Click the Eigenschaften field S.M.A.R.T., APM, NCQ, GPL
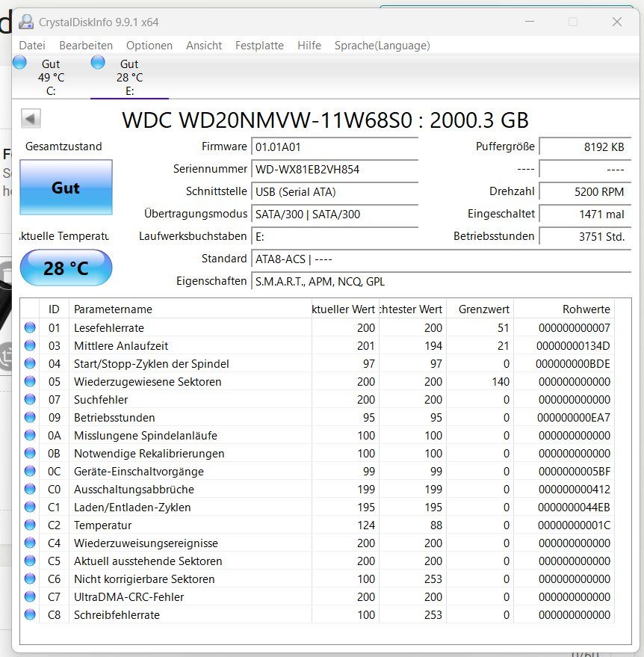Image resolution: width=644 pixels, height=657 pixels. click(441, 282)
